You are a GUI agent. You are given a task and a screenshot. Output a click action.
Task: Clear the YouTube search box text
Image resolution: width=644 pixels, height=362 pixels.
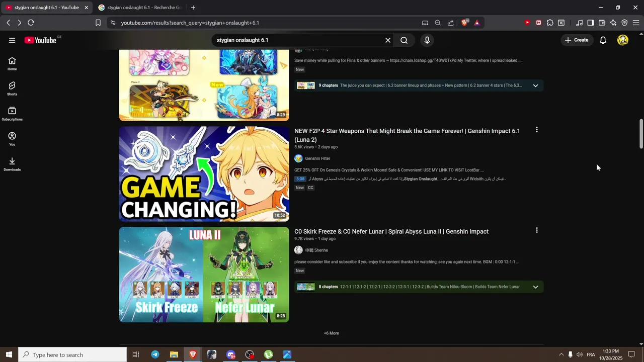[x=388, y=40]
